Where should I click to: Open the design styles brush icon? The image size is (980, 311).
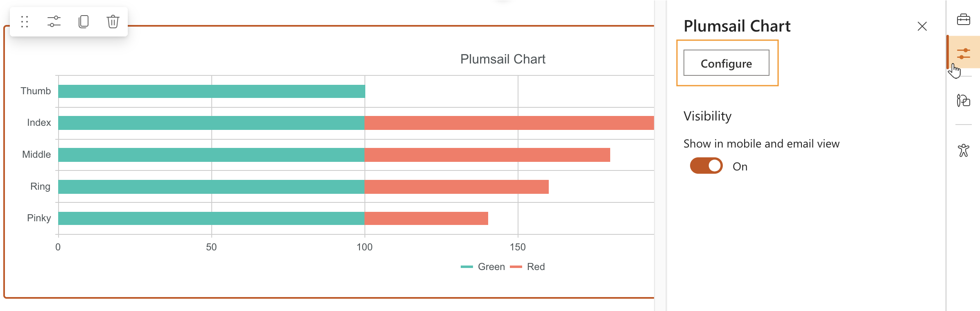pyautogui.click(x=963, y=100)
